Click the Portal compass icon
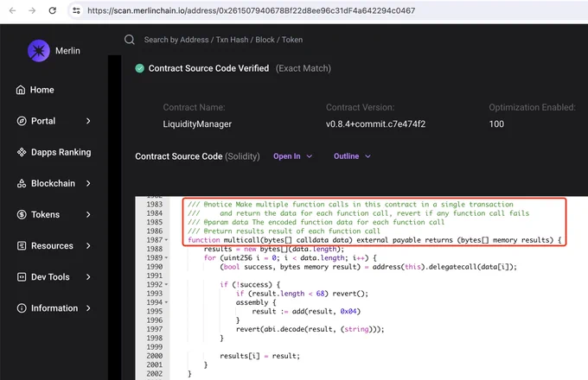Screen dimensions: 588x380 pyautogui.click(x=22, y=121)
